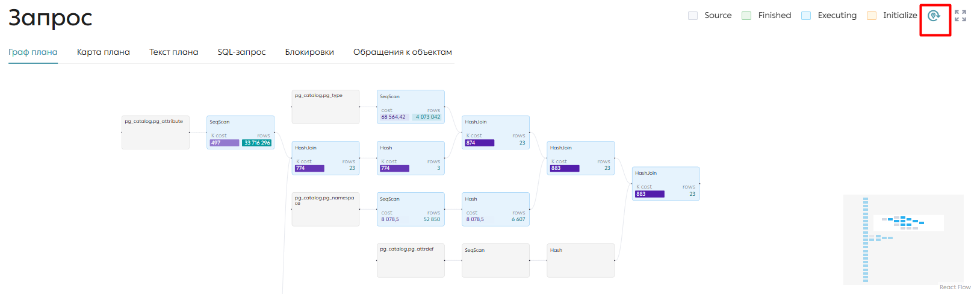980x297 pixels.
Task: Select the pg_catalog.pg_namespace source node
Action: click(326, 210)
